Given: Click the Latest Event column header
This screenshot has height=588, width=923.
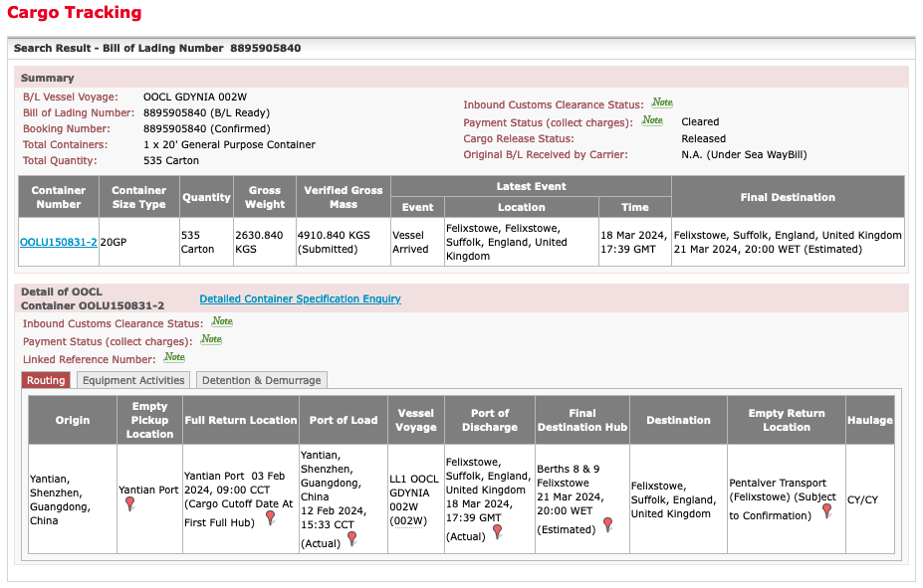Looking at the screenshot, I should point(531,186).
